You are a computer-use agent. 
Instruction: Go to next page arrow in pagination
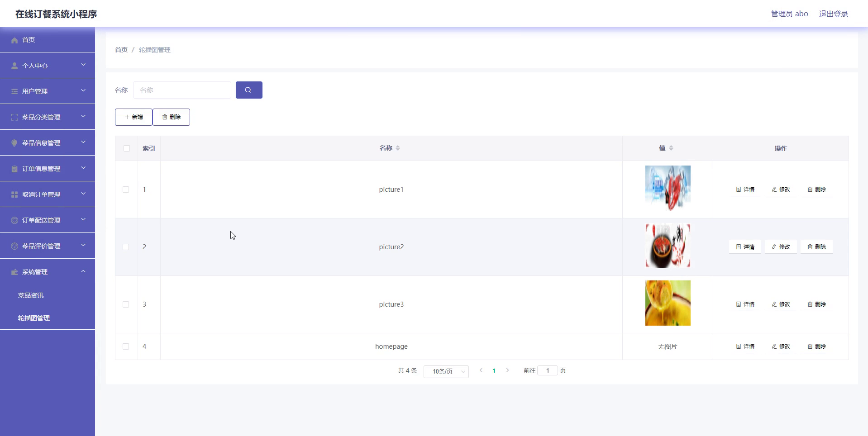[507, 370]
